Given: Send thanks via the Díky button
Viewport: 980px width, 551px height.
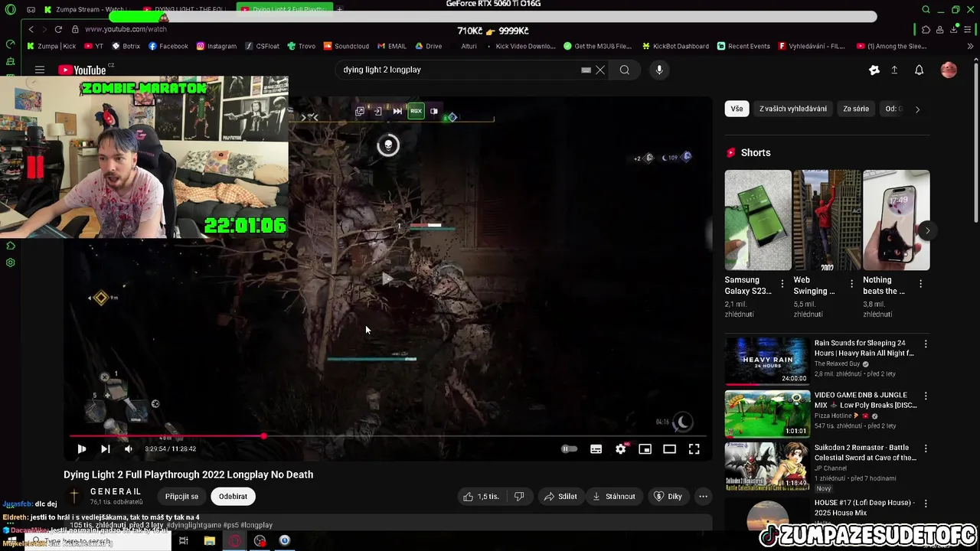Looking at the screenshot, I should (x=668, y=497).
